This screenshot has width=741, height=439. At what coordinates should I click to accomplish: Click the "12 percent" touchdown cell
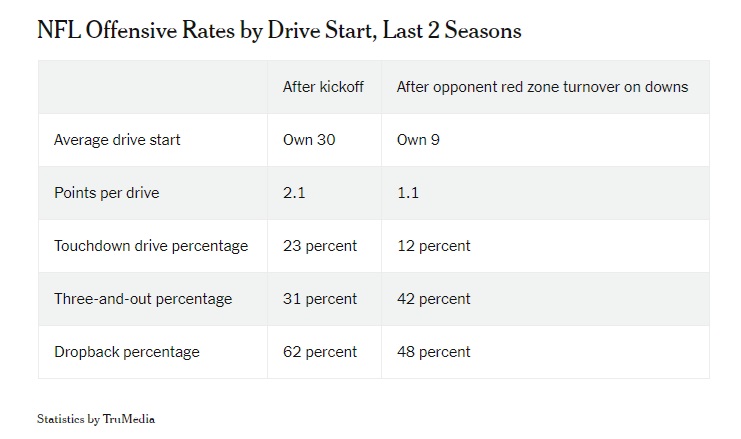tap(433, 246)
